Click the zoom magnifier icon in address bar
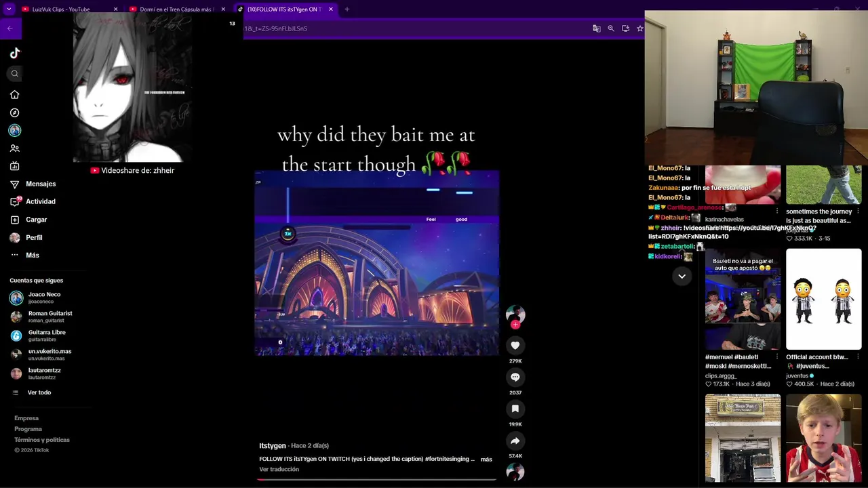868x488 pixels. pyautogui.click(x=611, y=28)
